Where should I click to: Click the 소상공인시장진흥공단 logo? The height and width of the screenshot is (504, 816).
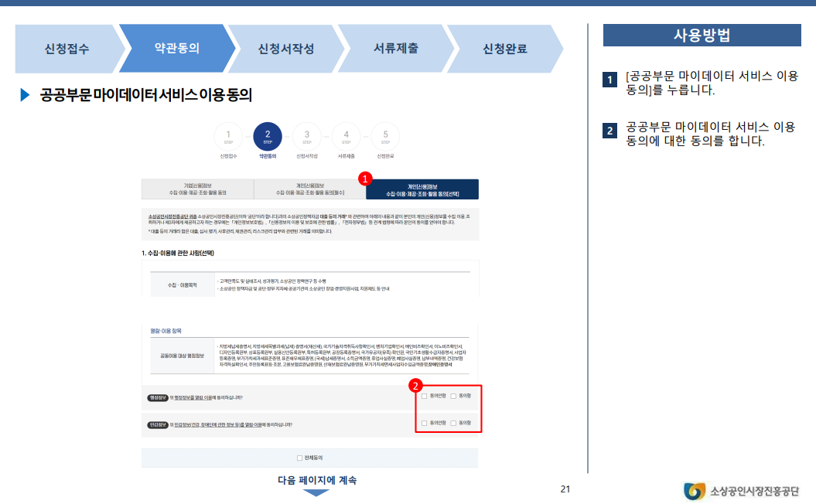tap(742, 491)
